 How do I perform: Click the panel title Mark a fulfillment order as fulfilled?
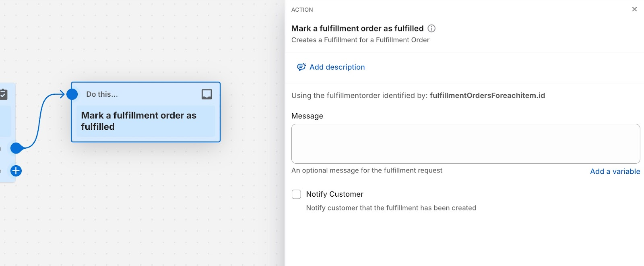(357, 29)
